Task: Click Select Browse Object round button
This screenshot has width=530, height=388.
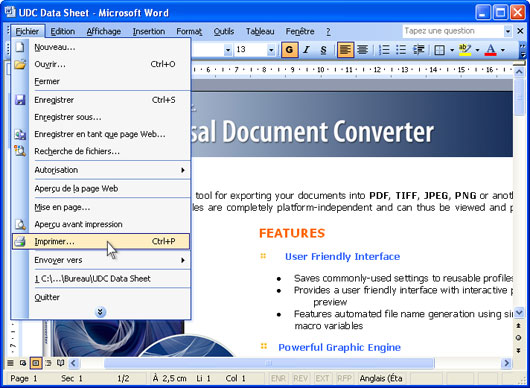Action: click(x=519, y=338)
